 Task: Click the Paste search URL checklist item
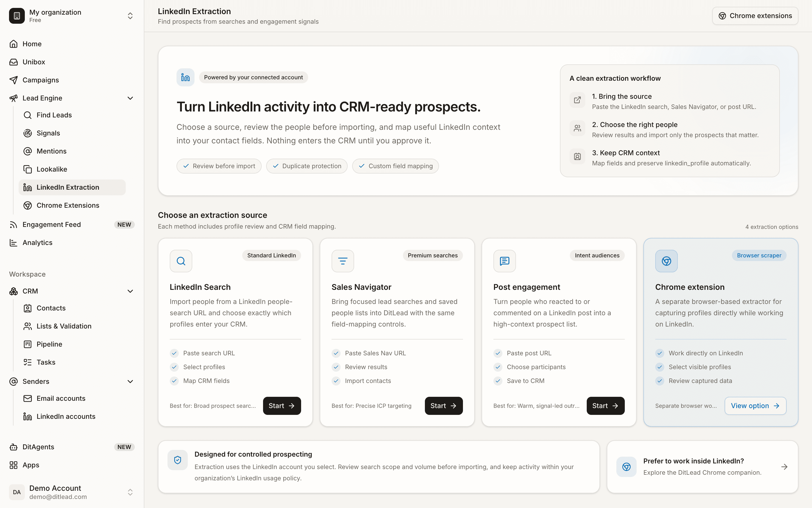(202, 353)
